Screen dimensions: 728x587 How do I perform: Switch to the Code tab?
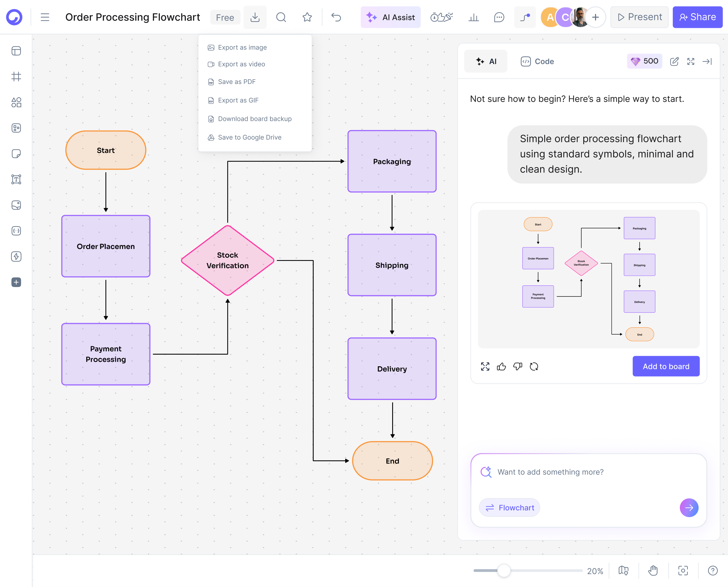coord(537,61)
